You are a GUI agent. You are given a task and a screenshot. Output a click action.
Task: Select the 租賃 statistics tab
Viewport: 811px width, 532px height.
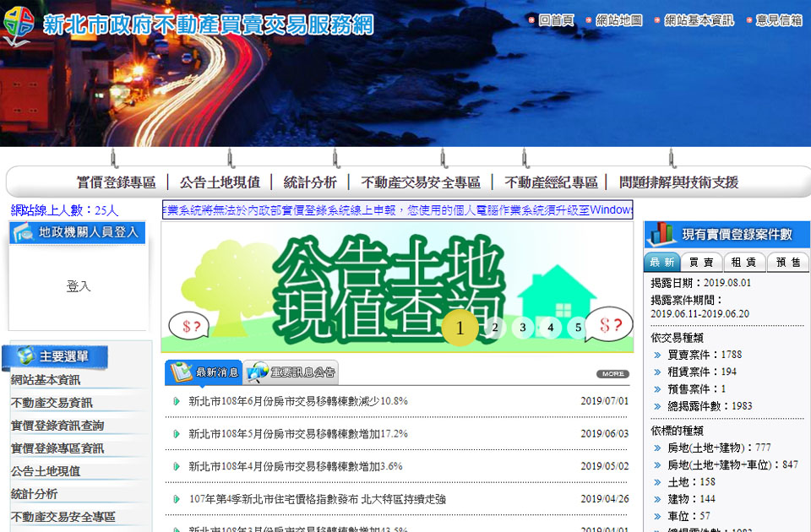point(743,262)
